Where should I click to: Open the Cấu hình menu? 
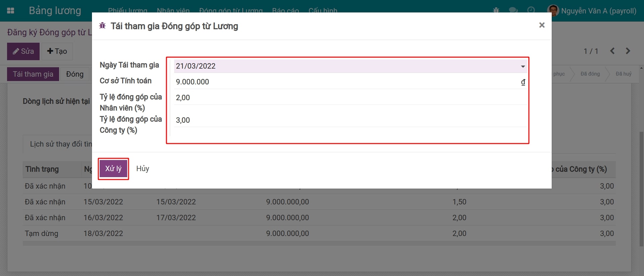coord(323,10)
